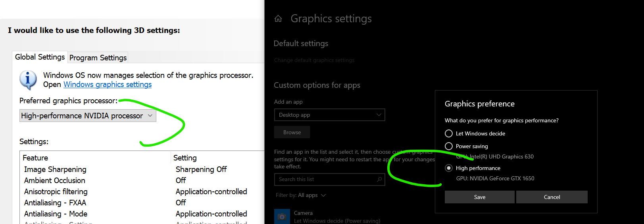The height and width of the screenshot is (224, 644).
Task: Select Let Windows decide radio option
Action: [449, 133]
